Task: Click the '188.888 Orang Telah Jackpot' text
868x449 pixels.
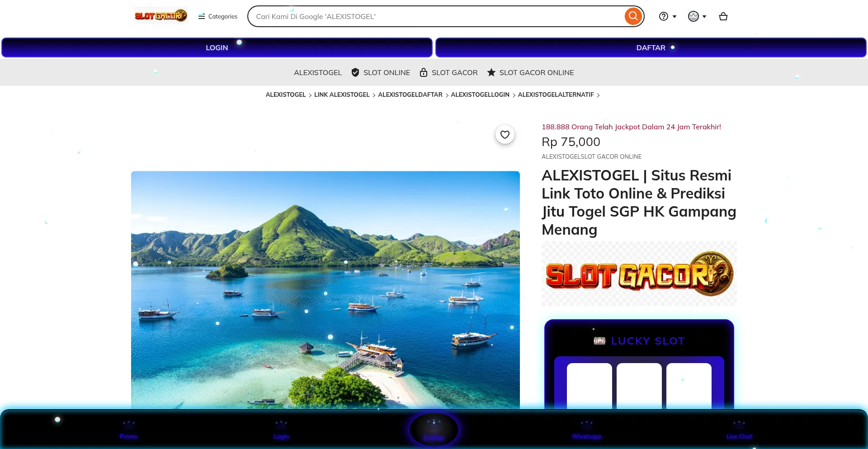Action: (x=631, y=127)
